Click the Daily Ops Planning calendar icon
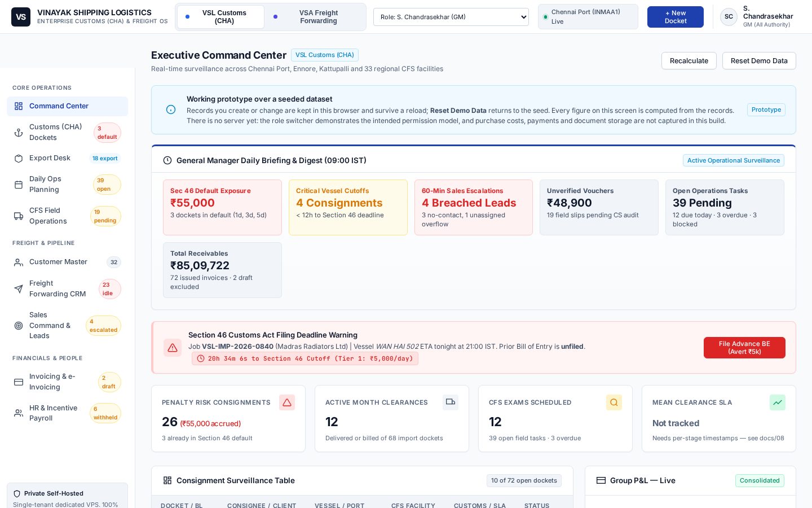The width and height of the screenshot is (812, 508). click(19, 185)
